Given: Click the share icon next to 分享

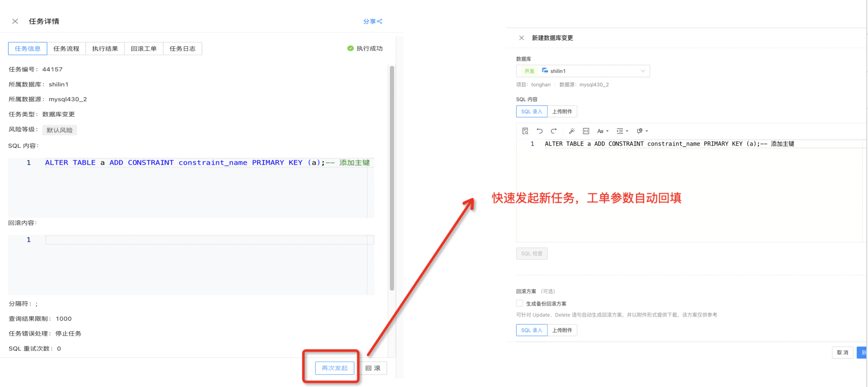Looking at the screenshot, I should point(380,21).
